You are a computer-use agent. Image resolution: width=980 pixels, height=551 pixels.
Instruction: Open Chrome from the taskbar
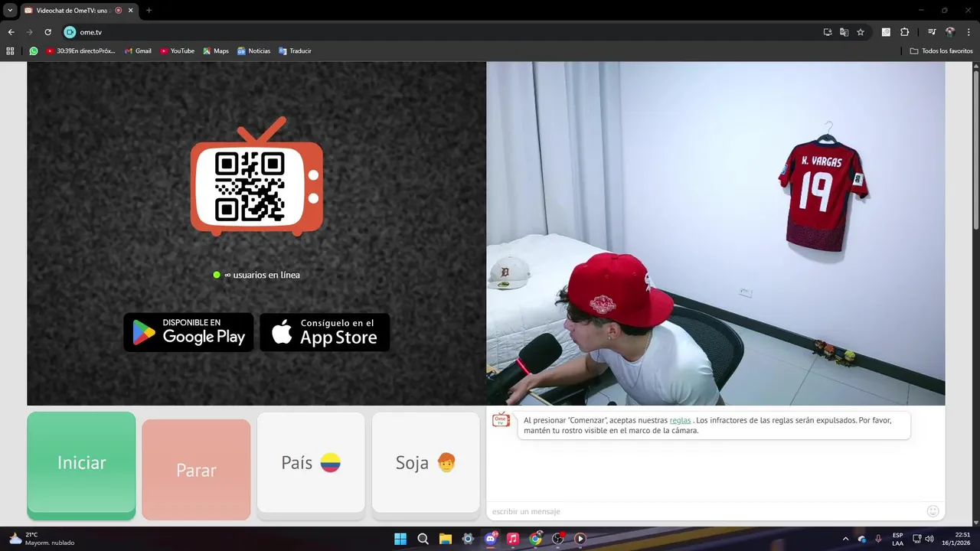click(x=535, y=539)
